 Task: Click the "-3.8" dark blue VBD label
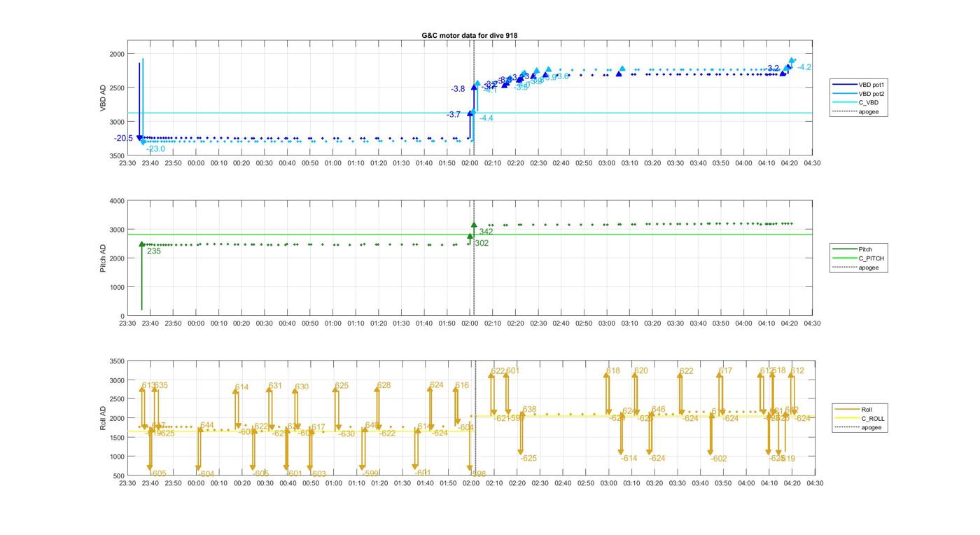(458, 89)
